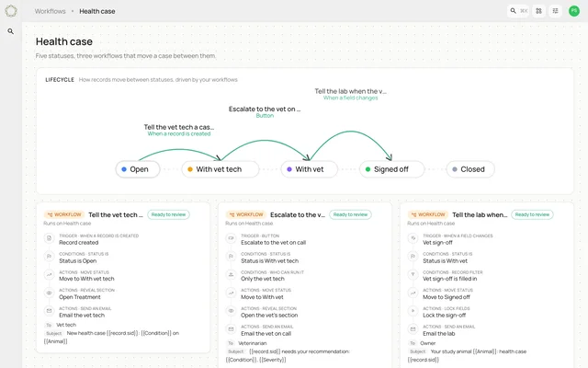The width and height of the screenshot is (588, 368).
Task: Click the flag icon beside Status is With vet tech
Action: [x=231, y=257]
